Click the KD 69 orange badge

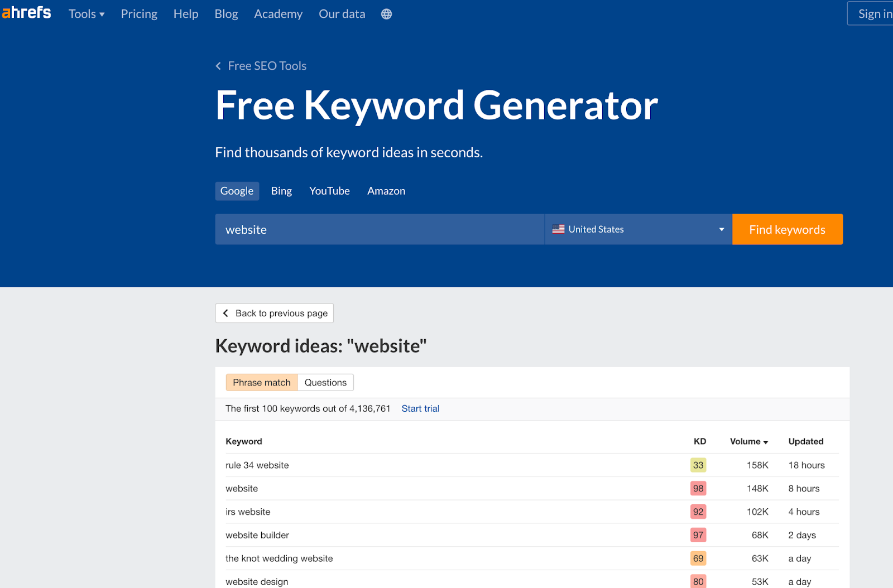(698, 558)
